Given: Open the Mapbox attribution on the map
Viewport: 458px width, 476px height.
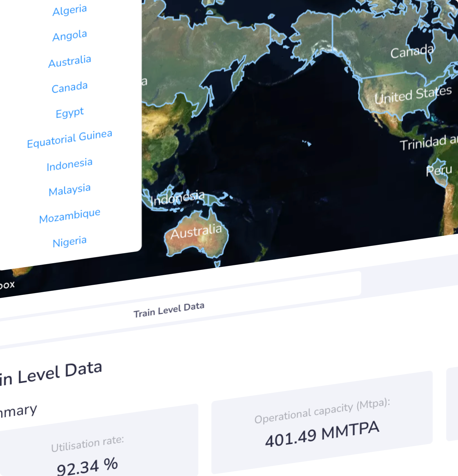Looking at the screenshot, I should pyautogui.click(x=7, y=285).
